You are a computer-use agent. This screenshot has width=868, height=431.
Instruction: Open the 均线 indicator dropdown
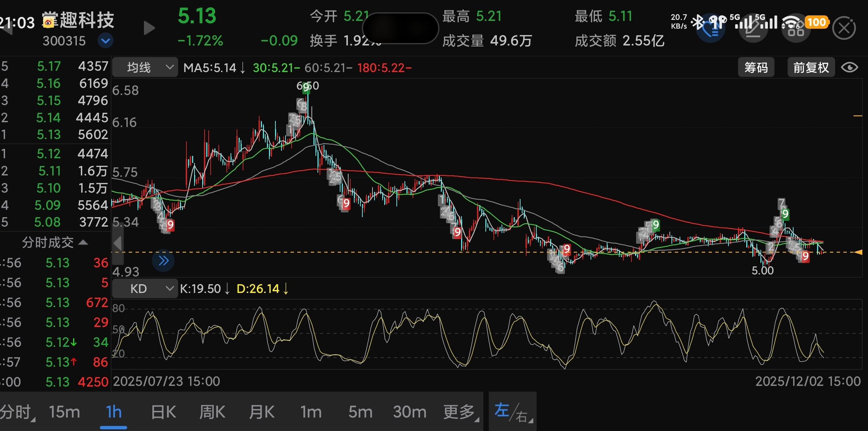click(145, 67)
